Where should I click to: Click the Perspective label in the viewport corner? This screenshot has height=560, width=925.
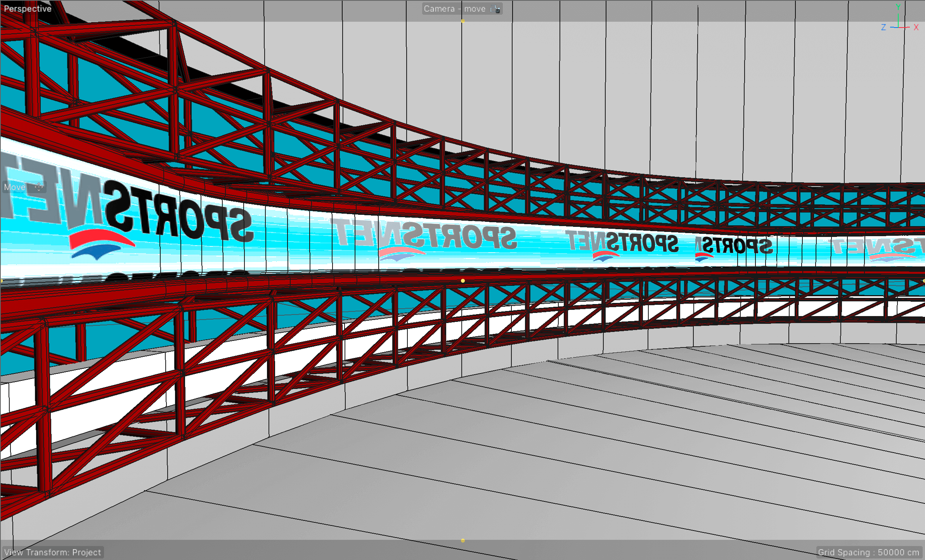tap(27, 9)
